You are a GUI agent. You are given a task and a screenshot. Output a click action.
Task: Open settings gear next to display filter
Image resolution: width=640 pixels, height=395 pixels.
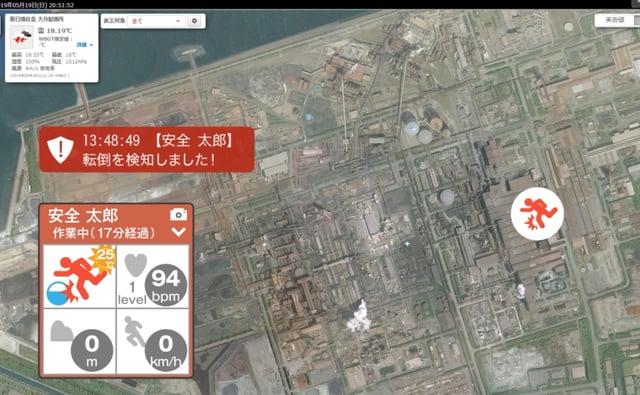pos(194,20)
